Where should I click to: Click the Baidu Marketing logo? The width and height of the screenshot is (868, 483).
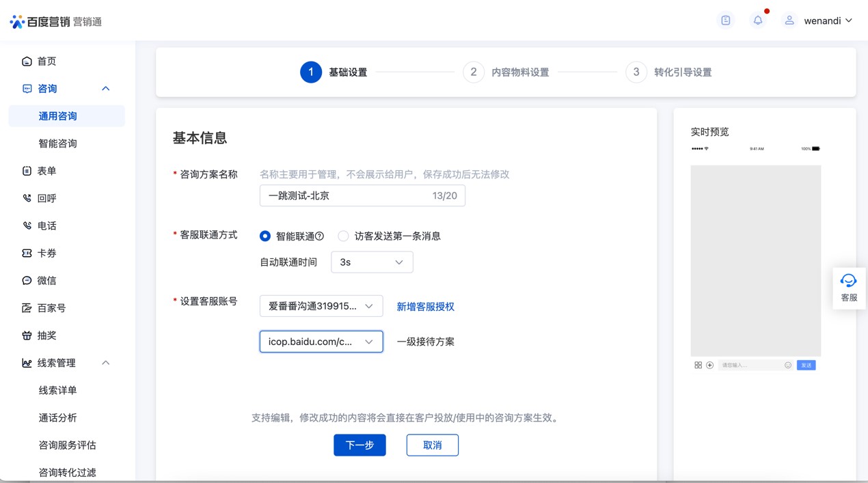pyautogui.click(x=55, y=21)
